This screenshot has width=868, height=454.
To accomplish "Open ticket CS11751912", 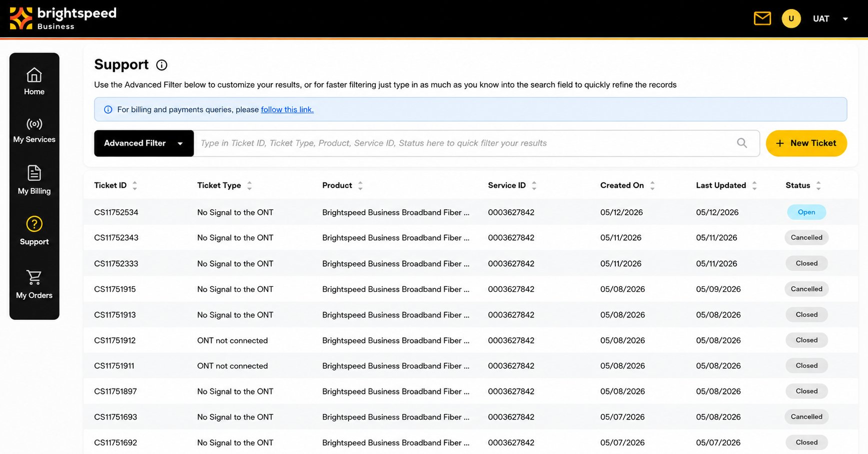I will point(115,340).
